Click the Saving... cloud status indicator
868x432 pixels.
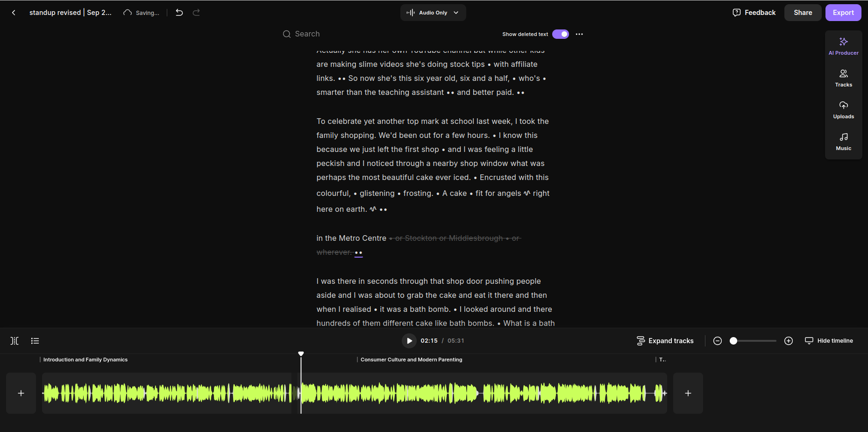click(x=141, y=13)
